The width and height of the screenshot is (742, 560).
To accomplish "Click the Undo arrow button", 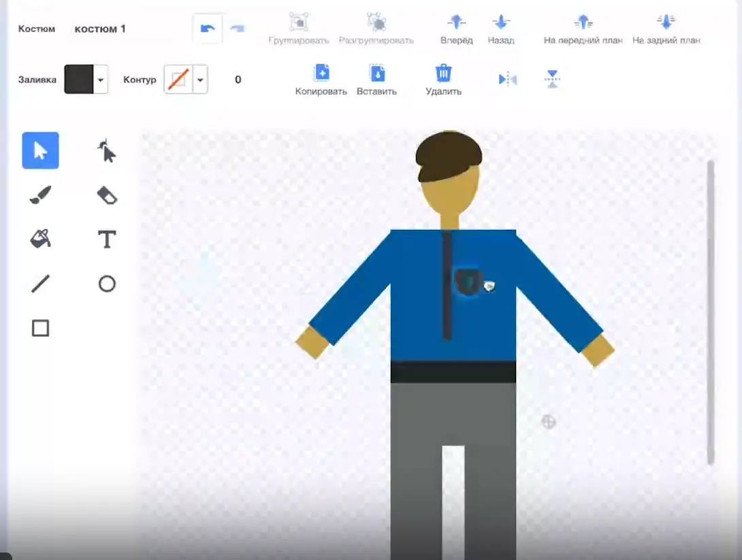I will coord(207,29).
